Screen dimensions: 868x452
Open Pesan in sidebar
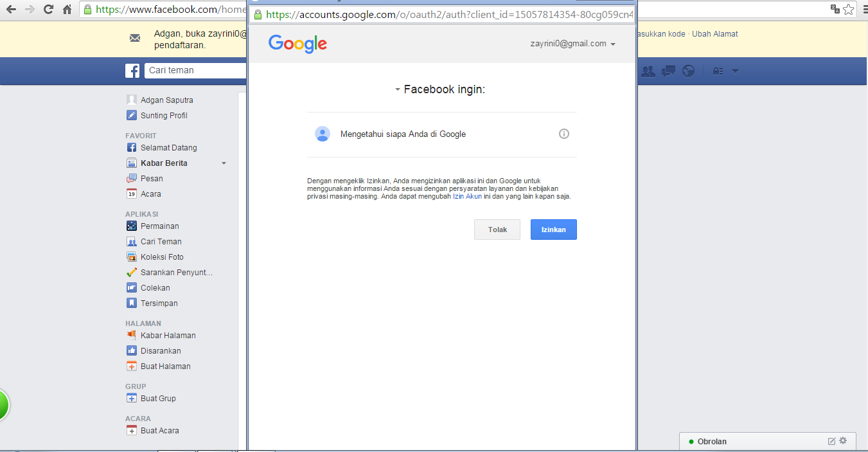tap(152, 179)
